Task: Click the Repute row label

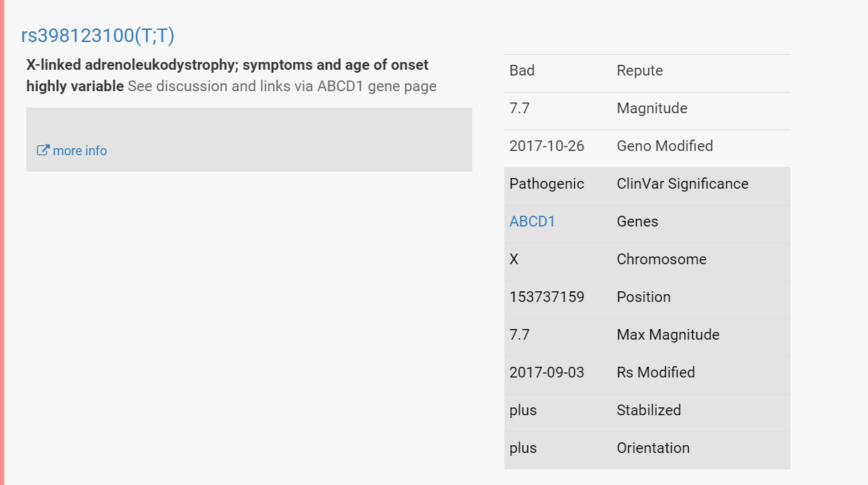Action: 640,71
